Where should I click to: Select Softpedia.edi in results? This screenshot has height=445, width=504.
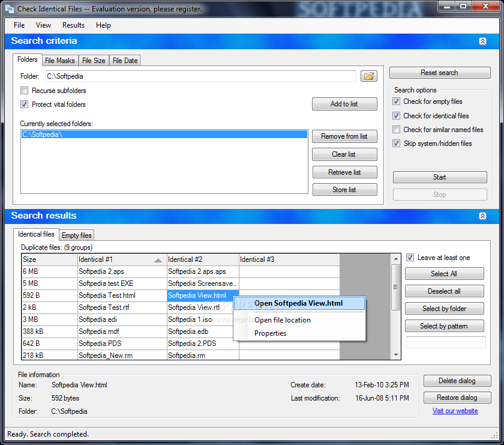coord(122,319)
